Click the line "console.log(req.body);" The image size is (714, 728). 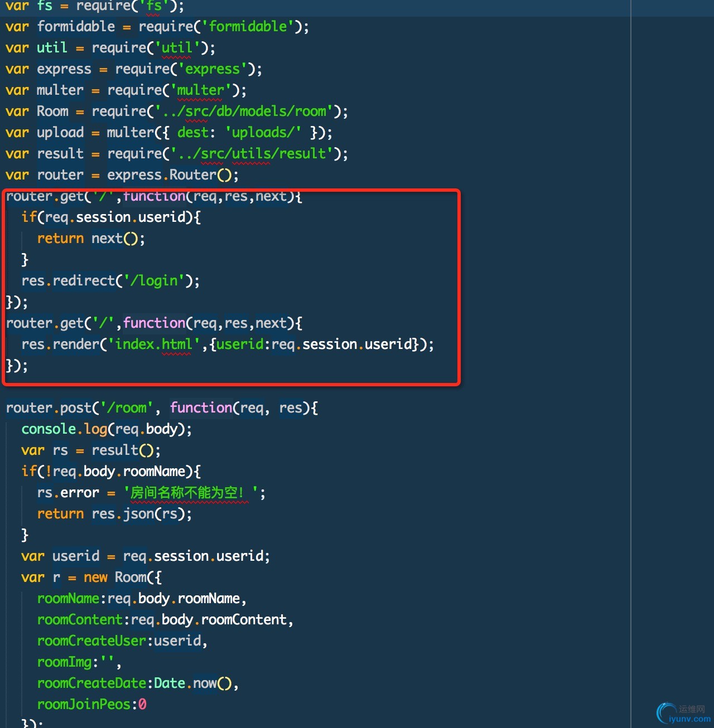[x=107, y=429]
